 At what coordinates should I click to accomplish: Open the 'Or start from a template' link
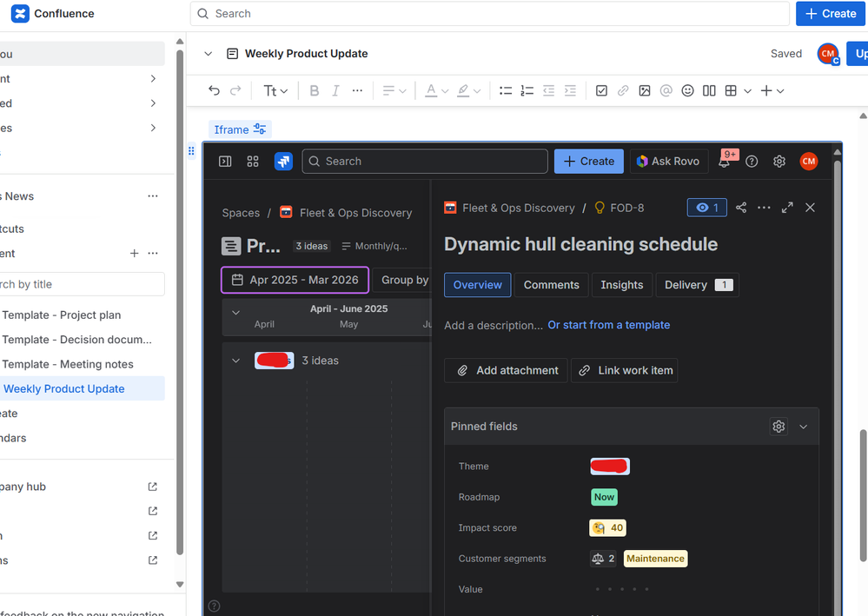pos(608,324)
